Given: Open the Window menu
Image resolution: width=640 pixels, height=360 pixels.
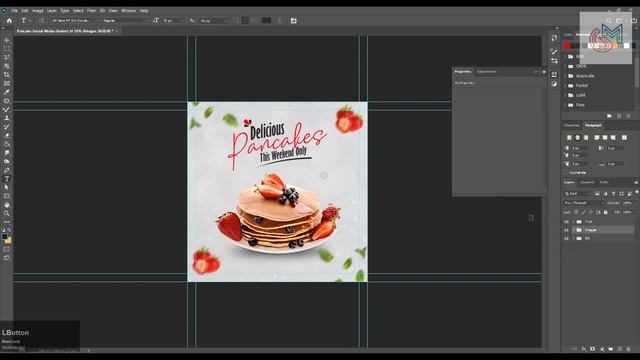Looking at the screenshot, I should coord(128,11).
